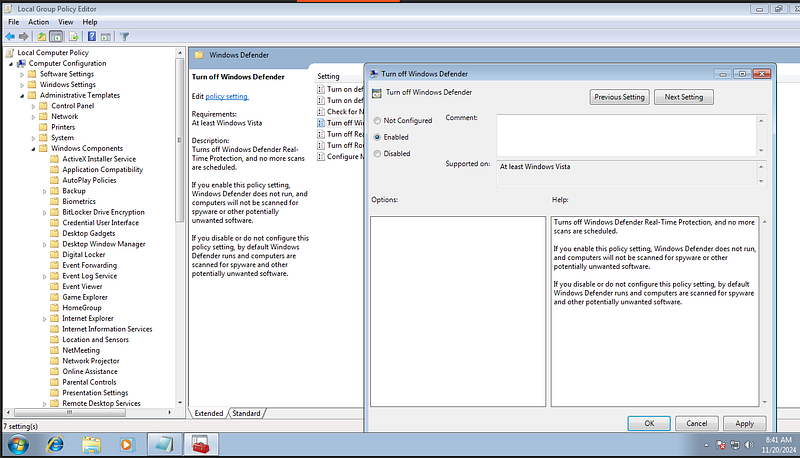Image resolution: width=800 pixels, height=458 pixels.
Task: Switch to the Notepad taskbar button
Action: (x=164, y=444)
